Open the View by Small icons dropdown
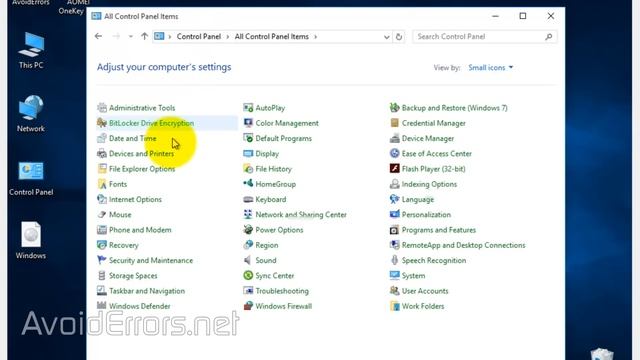 pyautogui.click(x=491, y=67)
